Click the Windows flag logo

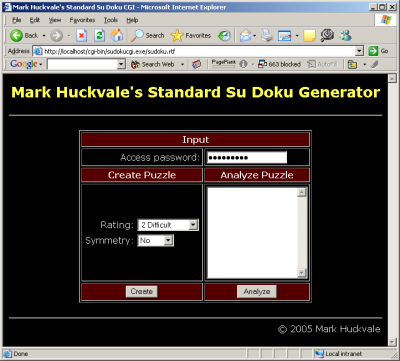tap(386, 20)
